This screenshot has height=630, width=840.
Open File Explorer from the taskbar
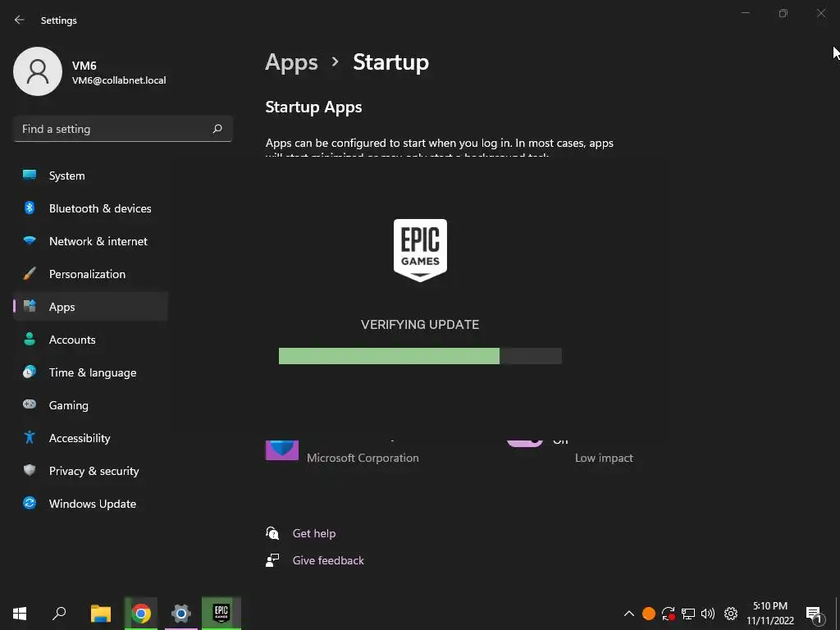pos(101,614)
